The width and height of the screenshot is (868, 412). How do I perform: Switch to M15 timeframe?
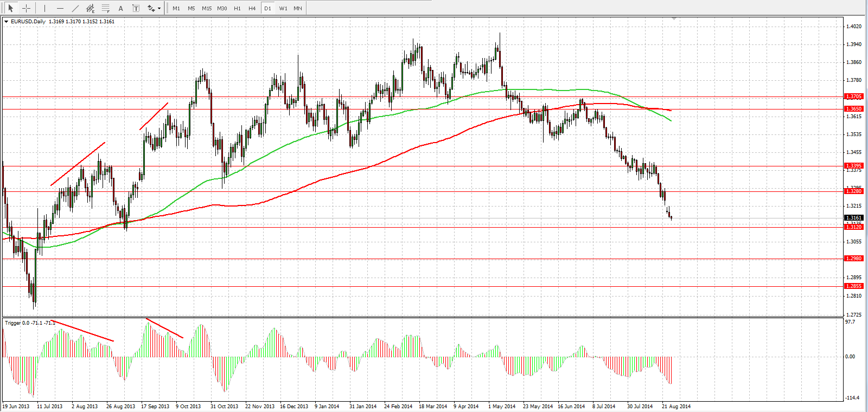pos(207,8)
